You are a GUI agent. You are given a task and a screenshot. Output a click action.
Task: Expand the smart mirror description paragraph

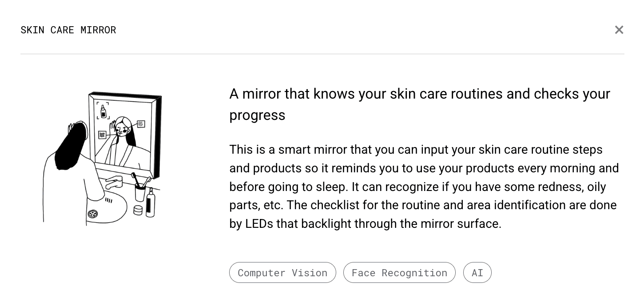pyautogui.click(x=424, y=187)
